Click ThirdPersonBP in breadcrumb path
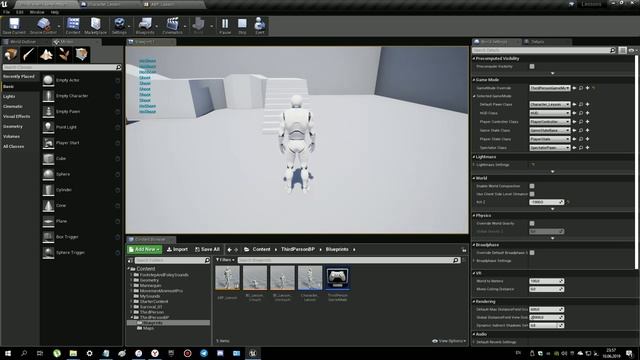This screenshot has height=360, width=640. [298, 249]
